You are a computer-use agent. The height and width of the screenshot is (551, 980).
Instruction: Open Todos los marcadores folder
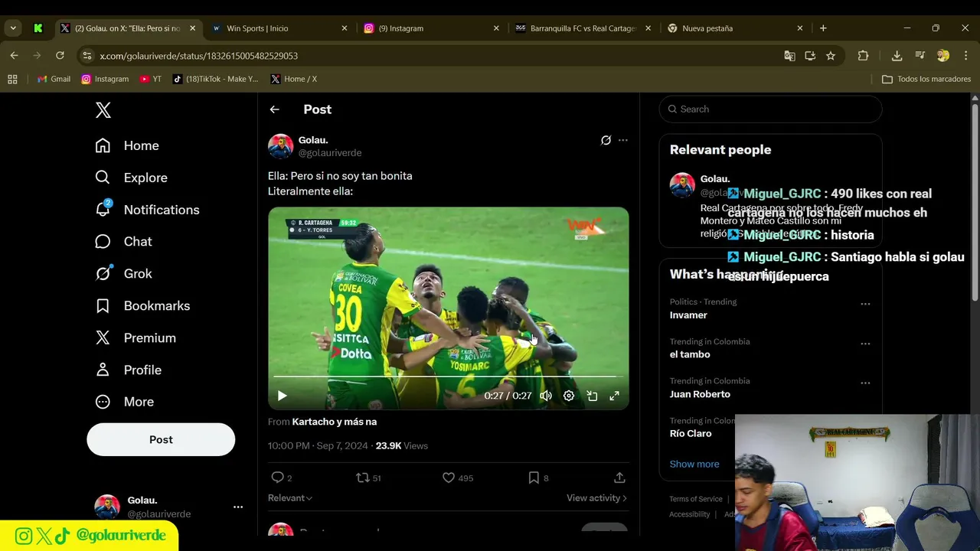[926, 79]
